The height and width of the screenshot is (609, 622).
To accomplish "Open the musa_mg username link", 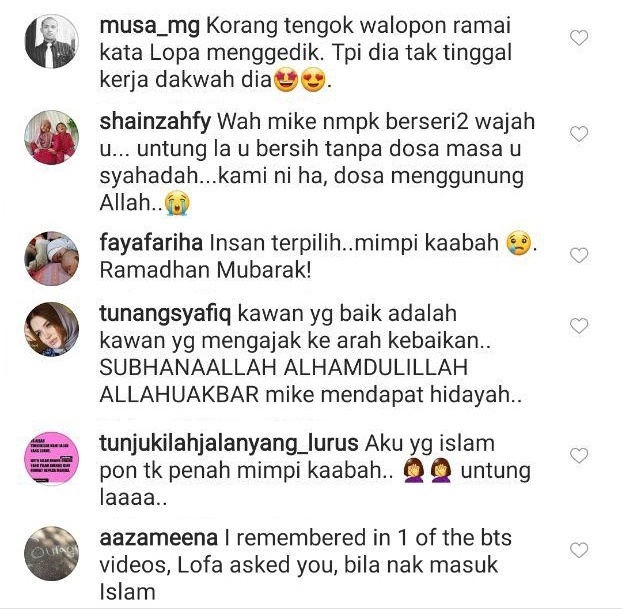I will (150, 27).
